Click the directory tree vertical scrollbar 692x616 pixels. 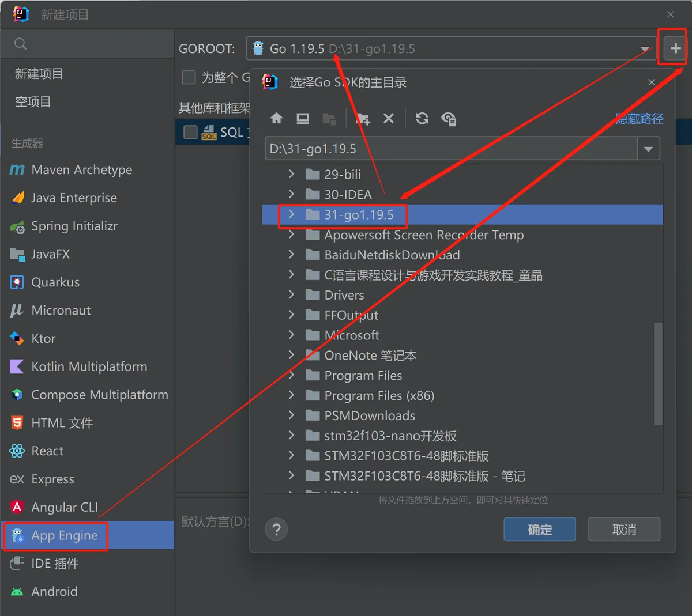[658, 374]
